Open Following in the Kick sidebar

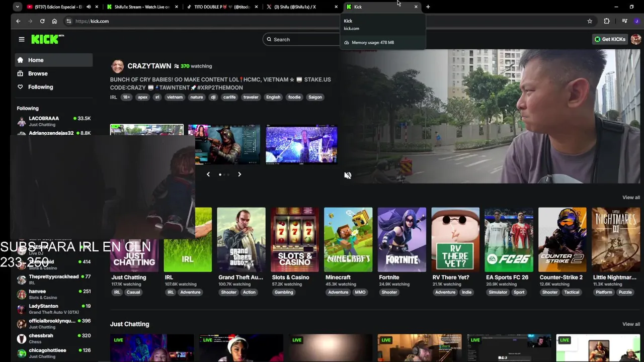(54, 87)
